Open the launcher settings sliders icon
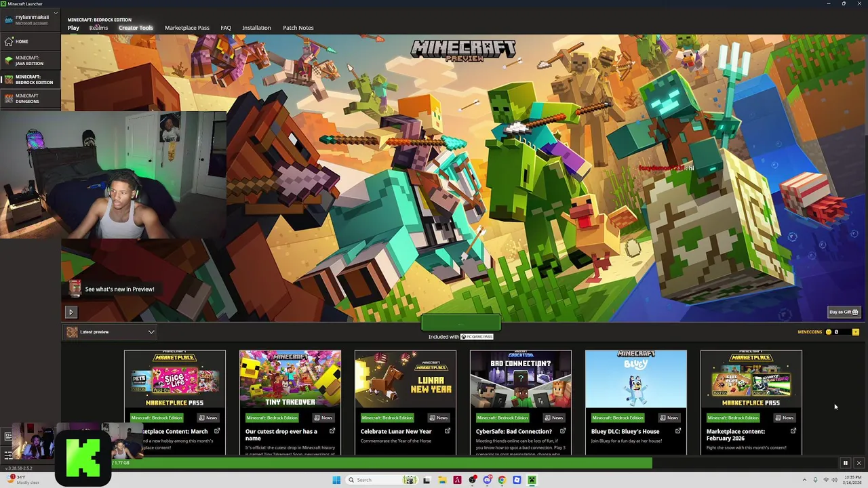Viewport: 868px width, 488px height. 8,455
